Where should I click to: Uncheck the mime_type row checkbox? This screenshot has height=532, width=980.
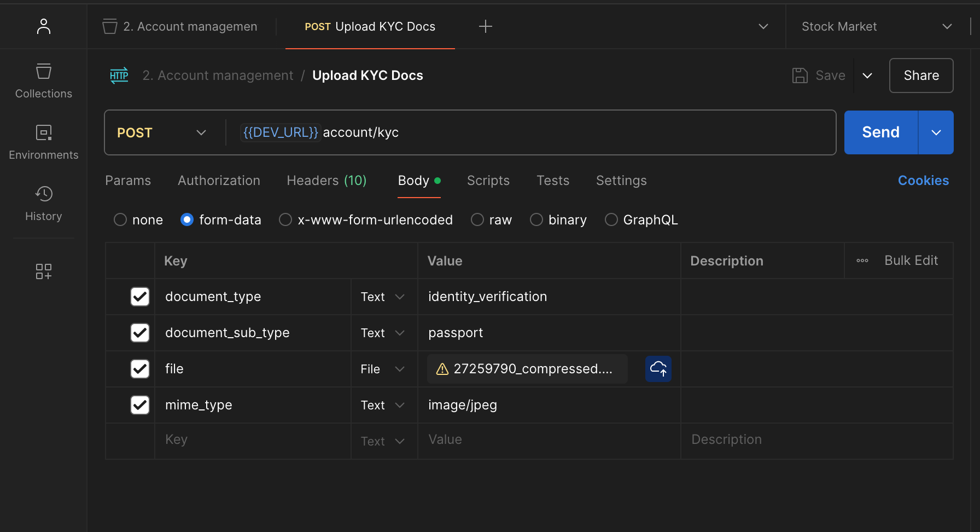(140, 405)
